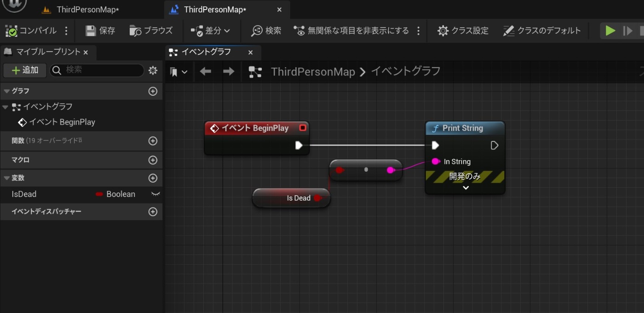Expand the 関数 functions section
The image size is (644, 313).
pos(18,141)
